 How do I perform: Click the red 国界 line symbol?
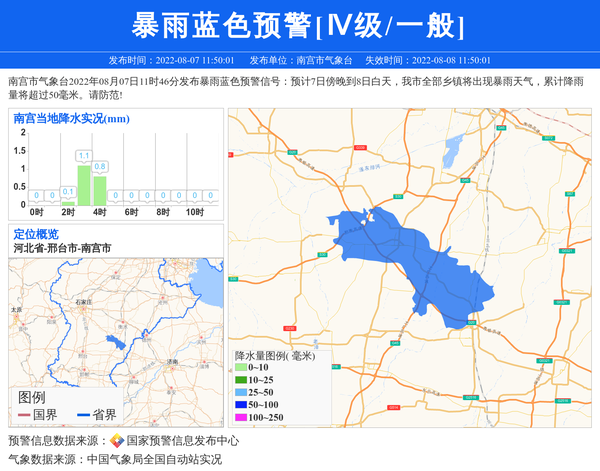click(23, 414)
